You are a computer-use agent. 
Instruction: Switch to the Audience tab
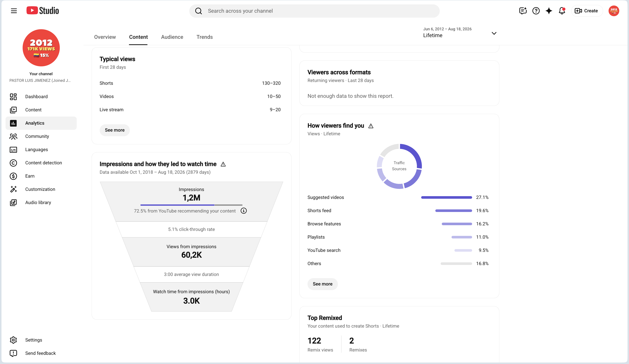[172, 37]
